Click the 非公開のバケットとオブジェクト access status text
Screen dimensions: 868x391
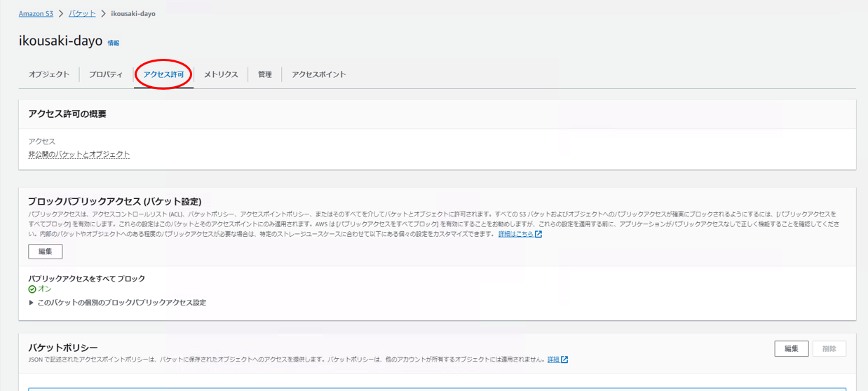click(79, 154)
